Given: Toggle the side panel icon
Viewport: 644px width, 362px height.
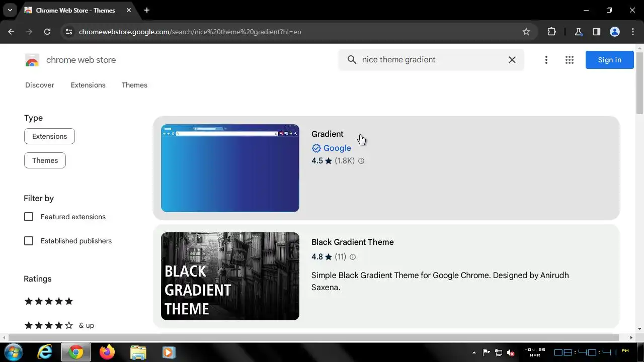Looking at the screenshot, I should pyautogui.click(x=596, y=32).
